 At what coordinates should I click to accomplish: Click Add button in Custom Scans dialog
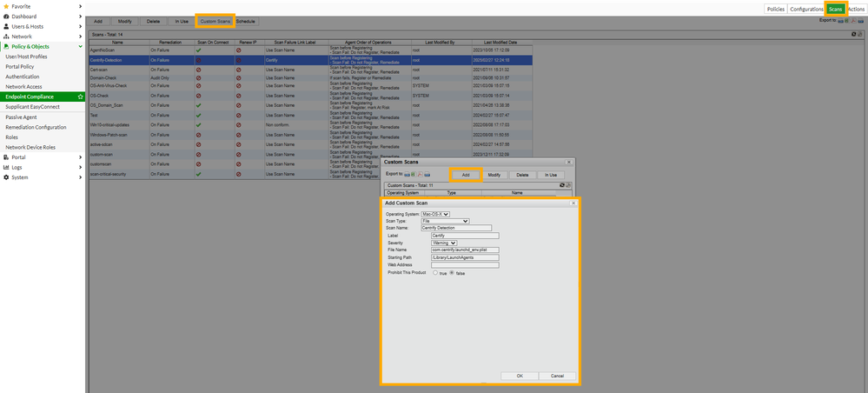point(466,175)
